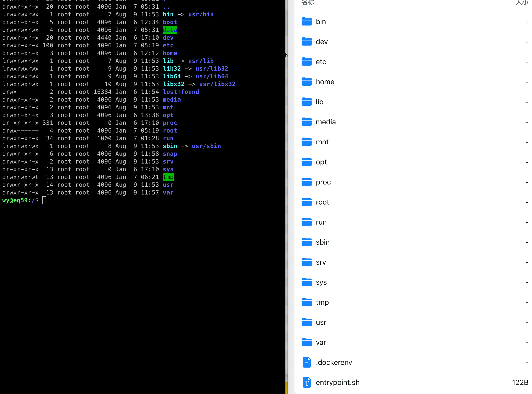Image resolution: width=532 pixels, height=394 pixels.
Task: Click the var folder icon
Action: pyautogui.click(x=306, y=342)
